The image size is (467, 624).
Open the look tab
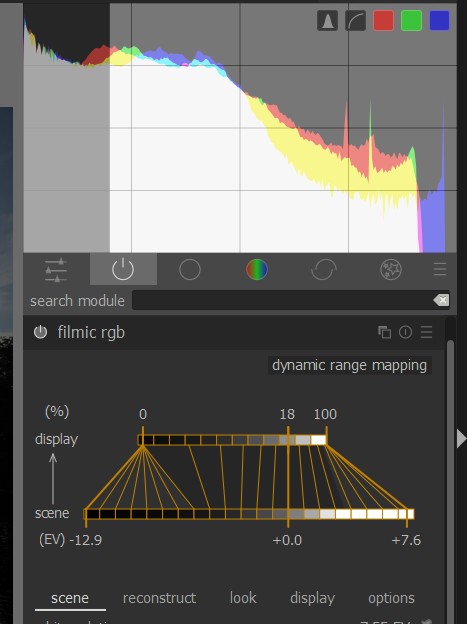[x=243, y=598]
